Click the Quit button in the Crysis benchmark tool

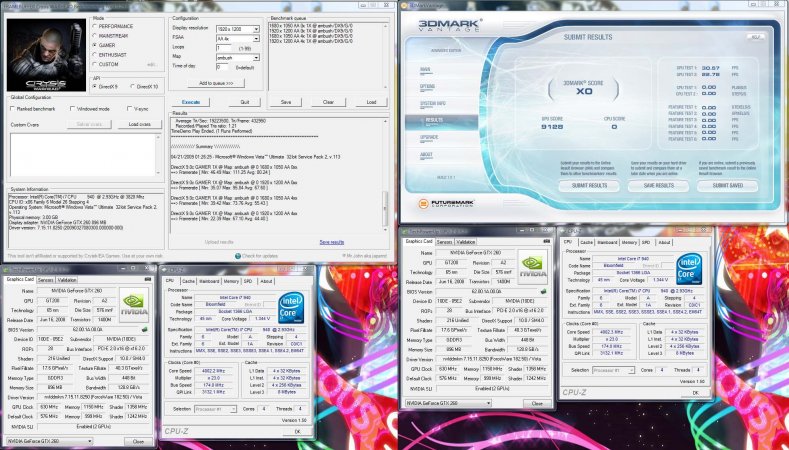pyautogui.click(x=245, y=102)
